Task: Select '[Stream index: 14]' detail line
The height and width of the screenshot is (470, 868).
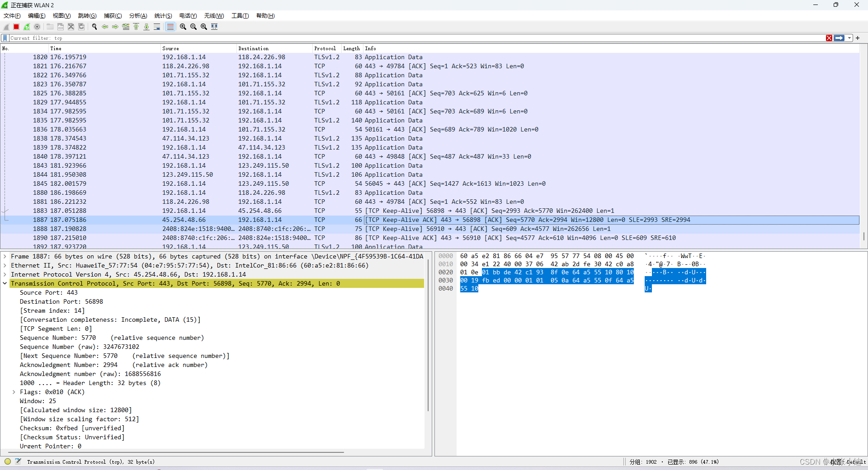Action: [x=52, y=311]
